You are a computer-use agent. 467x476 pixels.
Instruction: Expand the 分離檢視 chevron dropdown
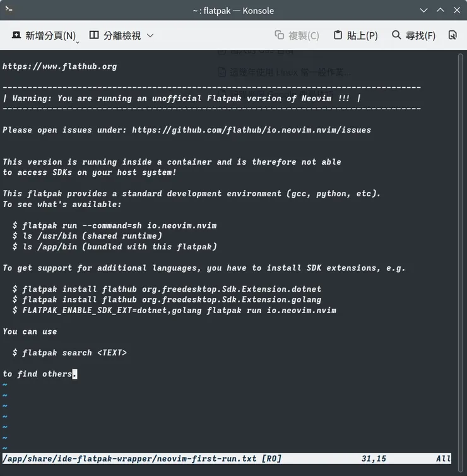tap(150, 35)
